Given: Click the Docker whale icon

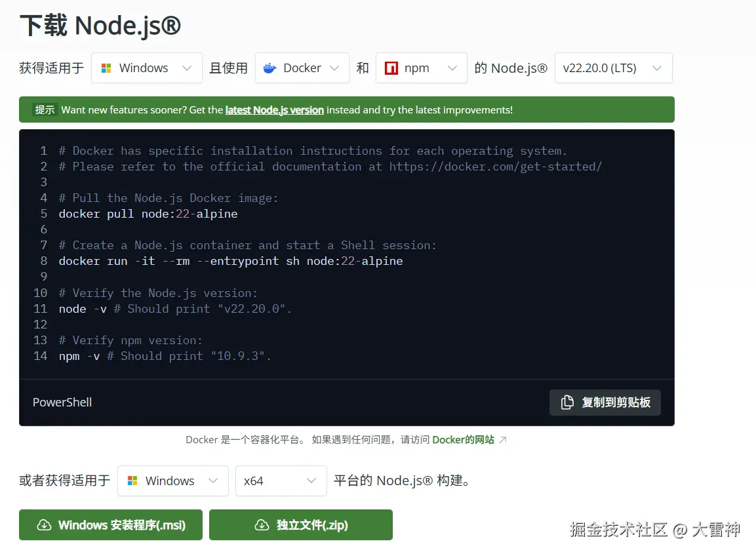Looking at the screenshot, I should coord(269,68).
